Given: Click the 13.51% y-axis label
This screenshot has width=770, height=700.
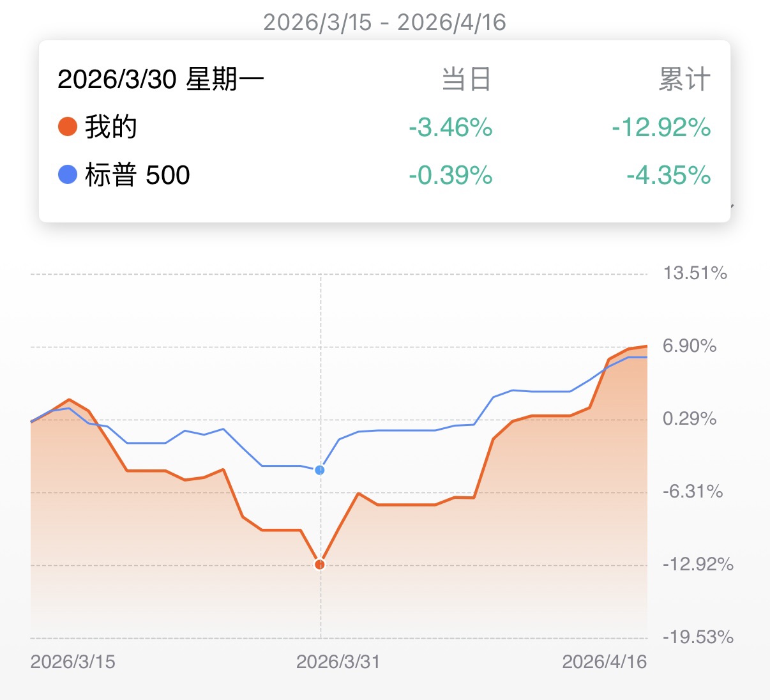Looking at the screenshot, I should pyautogui.click(x=695, y=273).
